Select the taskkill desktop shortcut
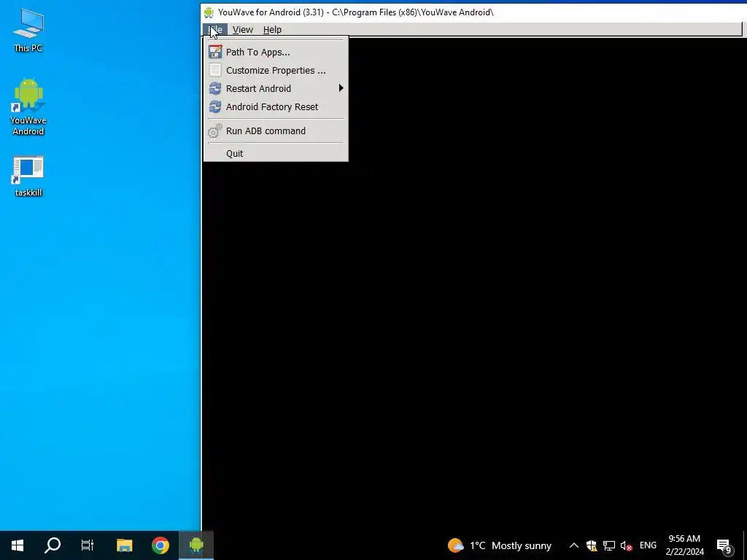 [28, 176]
